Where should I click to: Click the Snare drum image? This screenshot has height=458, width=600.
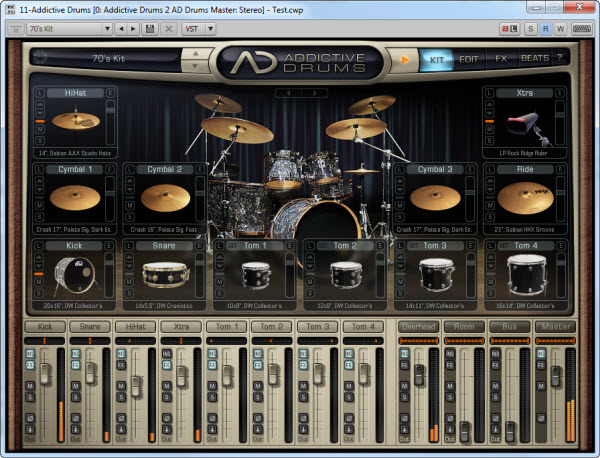[x=165, y=275]
